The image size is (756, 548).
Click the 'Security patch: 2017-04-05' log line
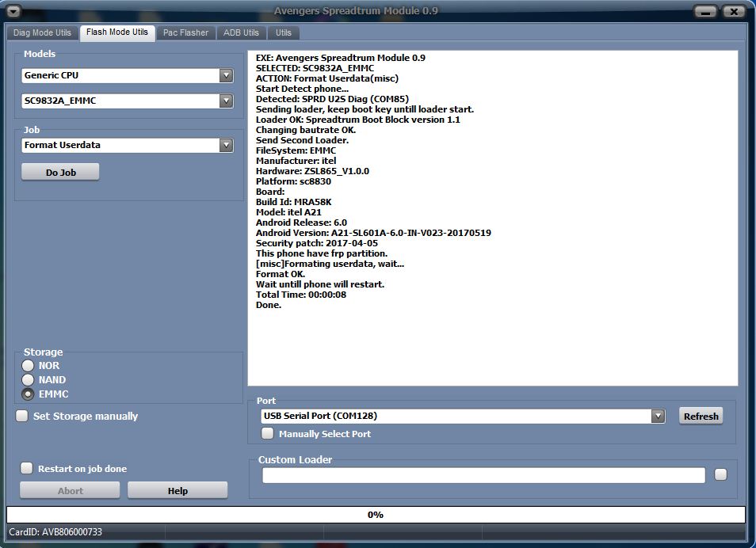(x=317, y=243)
